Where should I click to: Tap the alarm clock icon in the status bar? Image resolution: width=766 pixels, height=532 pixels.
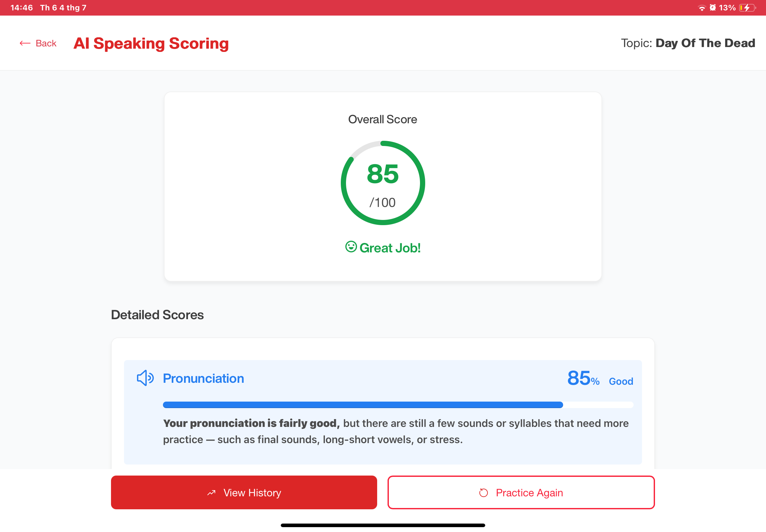713,7
